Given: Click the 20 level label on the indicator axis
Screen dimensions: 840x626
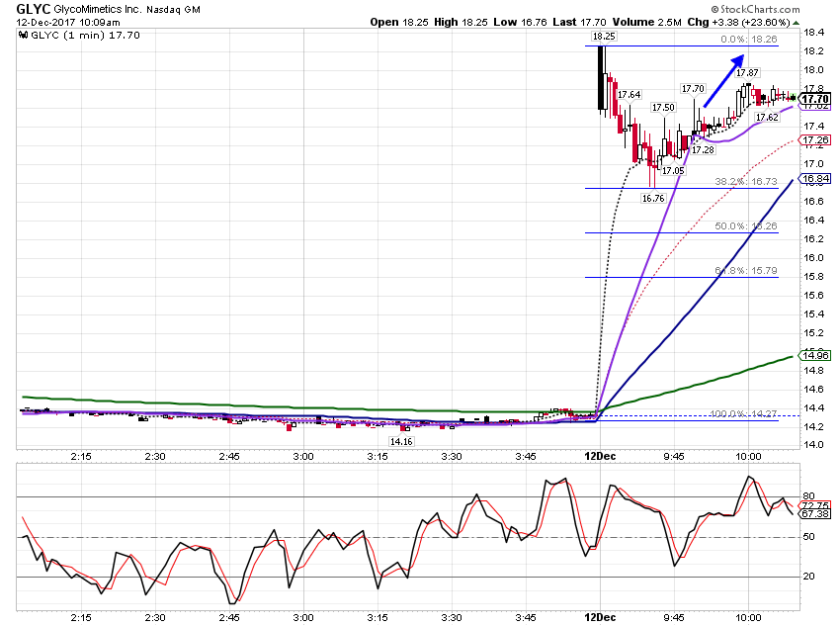Looking at the screenshot, I should (809, 577).
